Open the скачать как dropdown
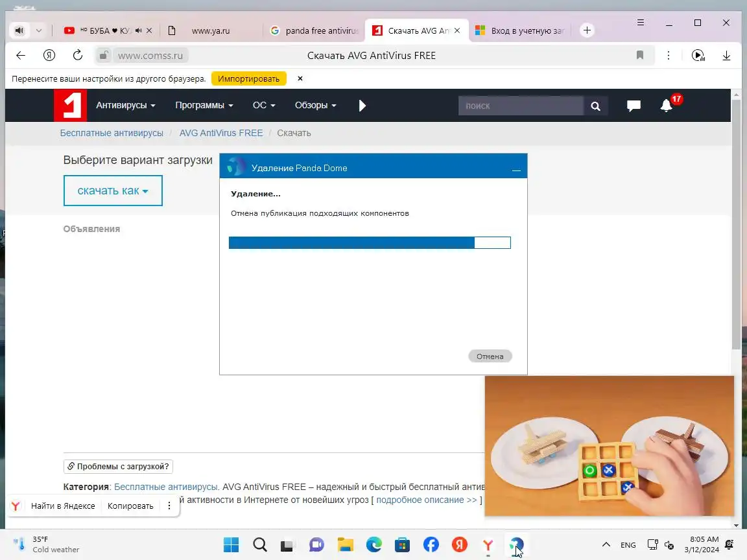Image resolution: width=747 pixels, height=560 pixels. [x=113, y=191]
